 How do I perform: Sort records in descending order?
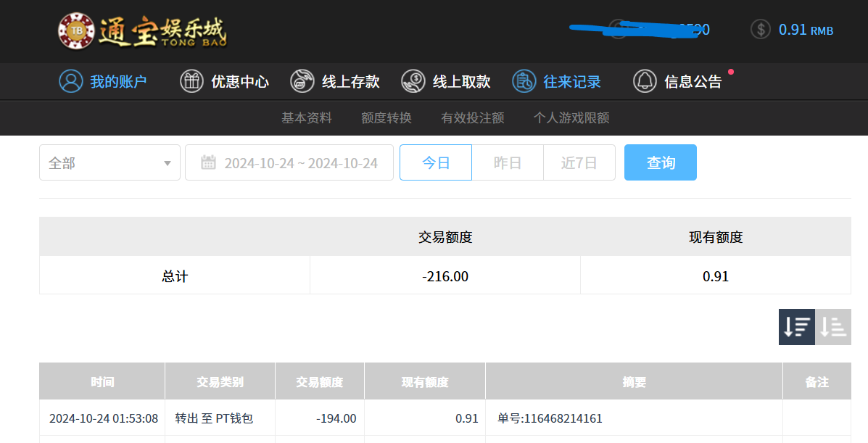coord(797,327)
